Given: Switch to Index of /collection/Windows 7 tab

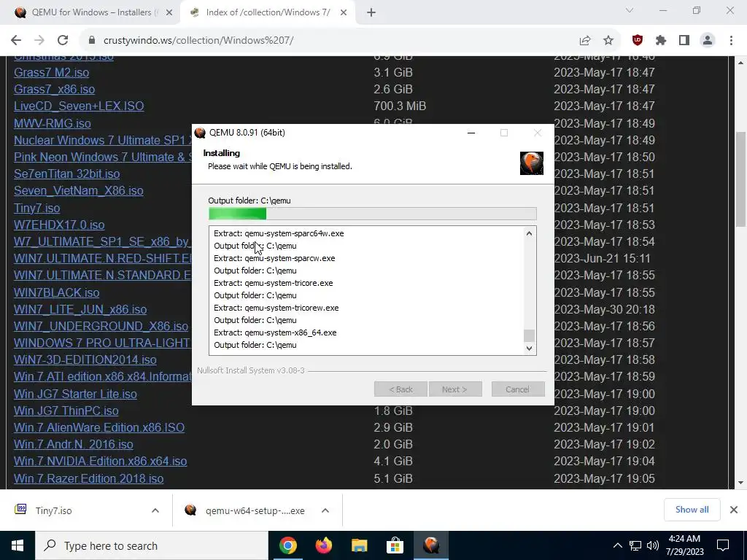Looking at the screenshot, I should click(268, 13).
